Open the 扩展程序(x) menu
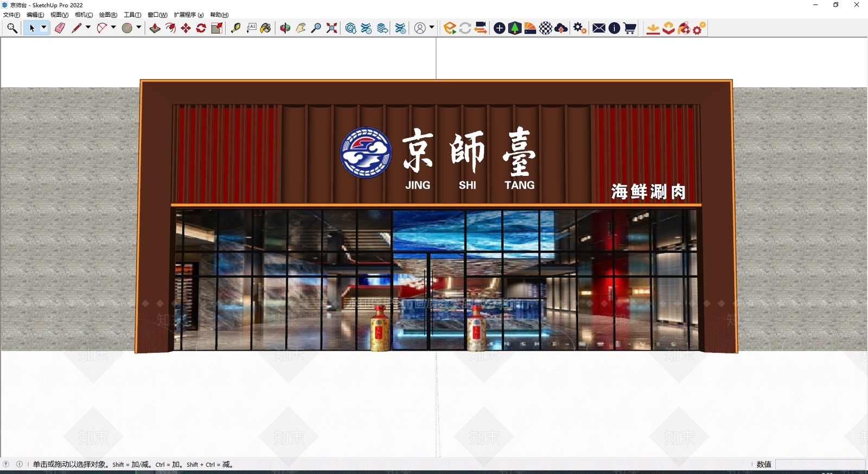868x474 pixels. click(x=189, y=15)
